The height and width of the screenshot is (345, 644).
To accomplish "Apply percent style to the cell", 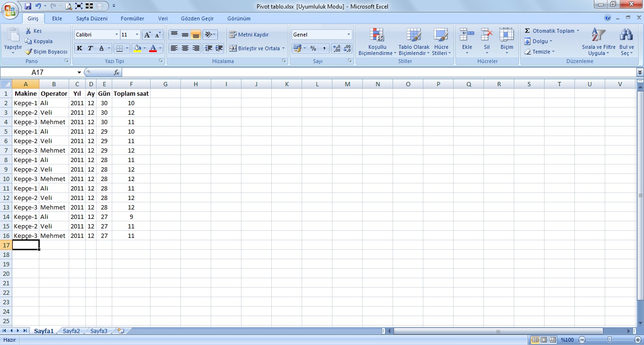I will point(313,48).
